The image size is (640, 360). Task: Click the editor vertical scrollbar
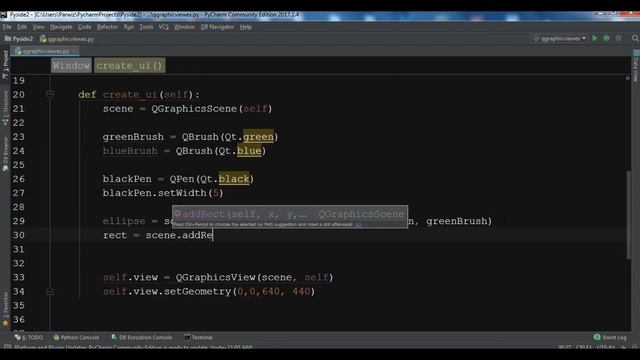click(x=629, y=214)
